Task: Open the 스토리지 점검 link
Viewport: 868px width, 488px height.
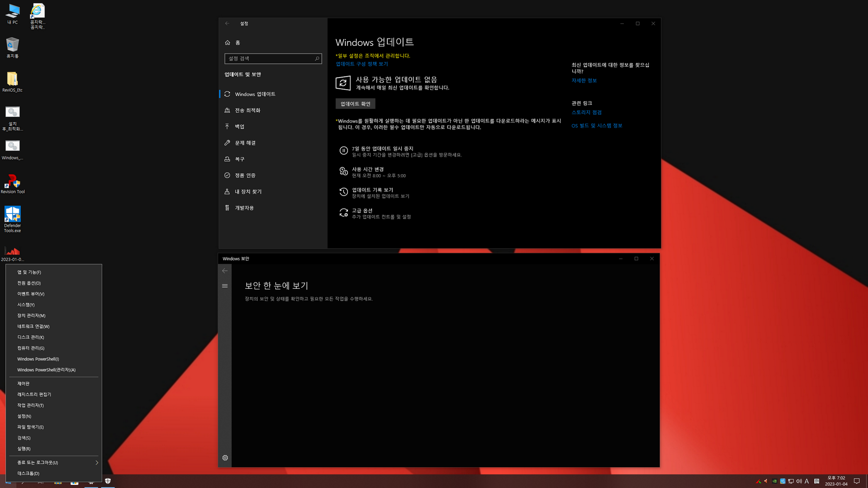Action: point(586,113)
